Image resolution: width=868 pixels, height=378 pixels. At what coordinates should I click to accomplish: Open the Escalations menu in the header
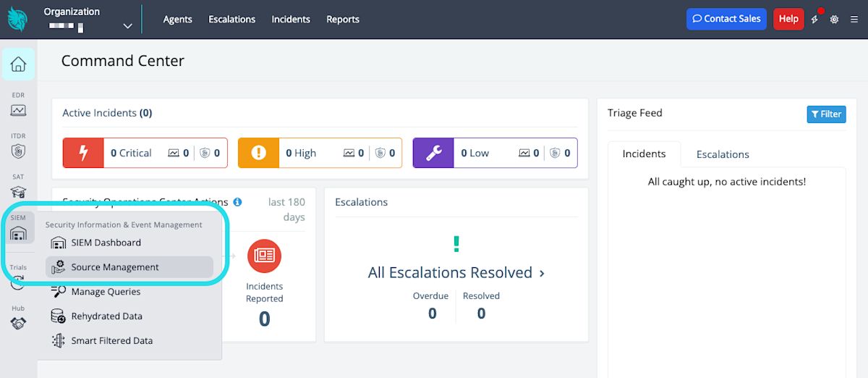point(232,20)
